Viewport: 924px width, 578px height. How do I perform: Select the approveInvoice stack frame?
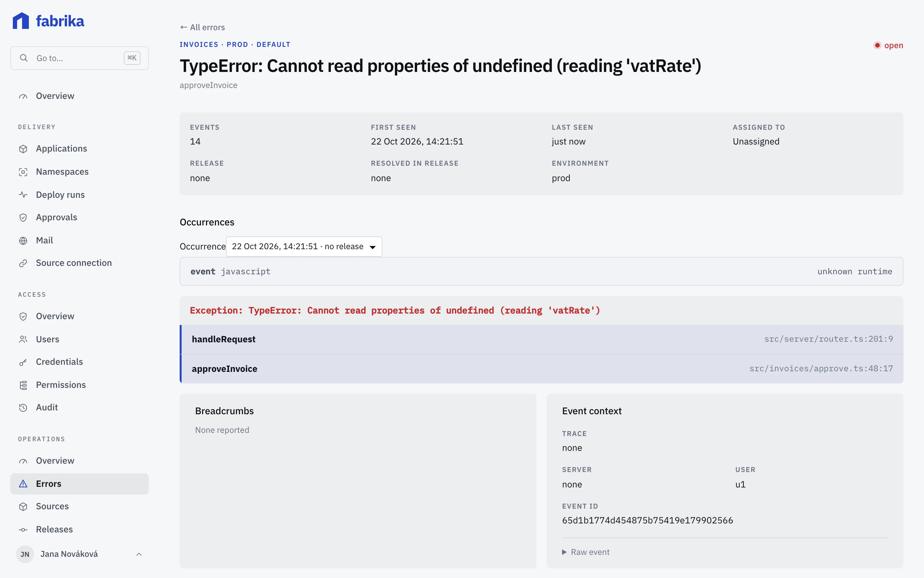coord(542,369)
